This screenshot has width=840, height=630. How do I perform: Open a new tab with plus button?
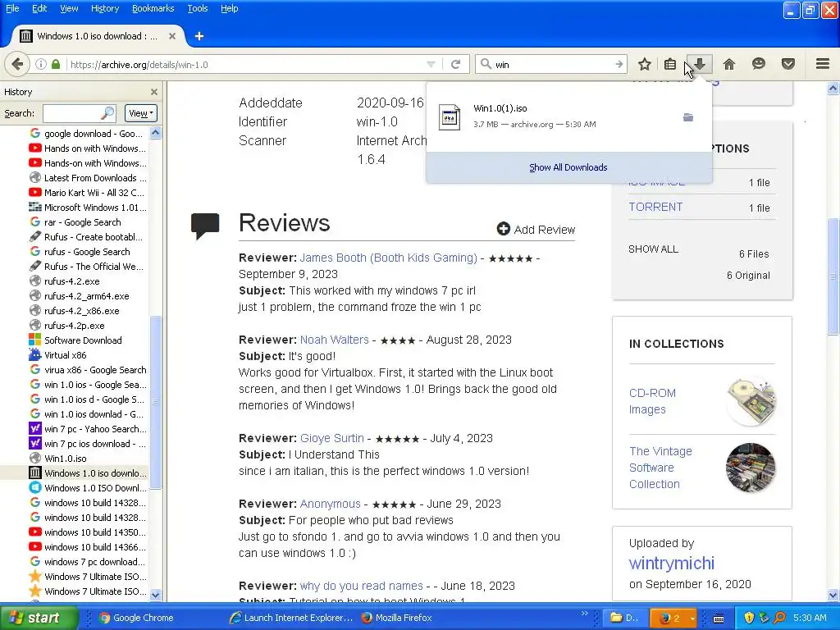[199, 36]
